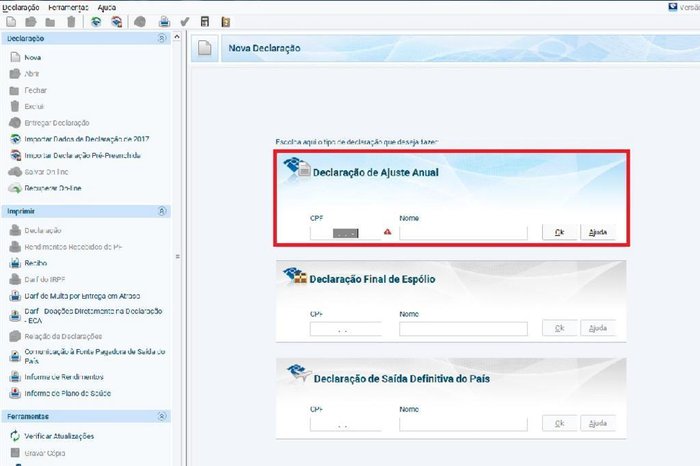
Task: Click Ok in Declaração Final de Espólio
Action: [x=559, y=328]
